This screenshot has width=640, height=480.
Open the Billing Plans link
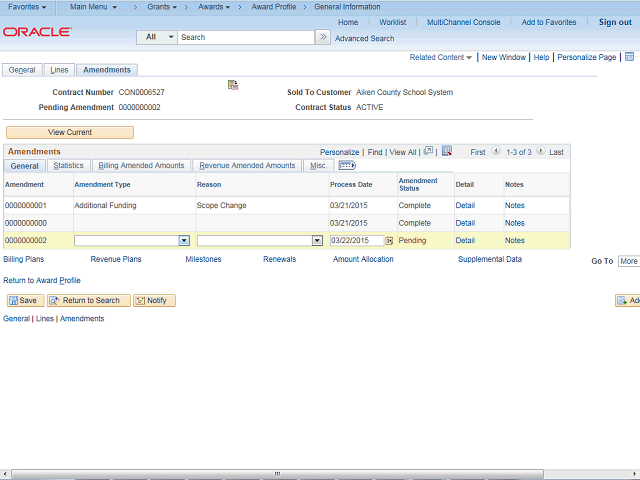point(24,259)
